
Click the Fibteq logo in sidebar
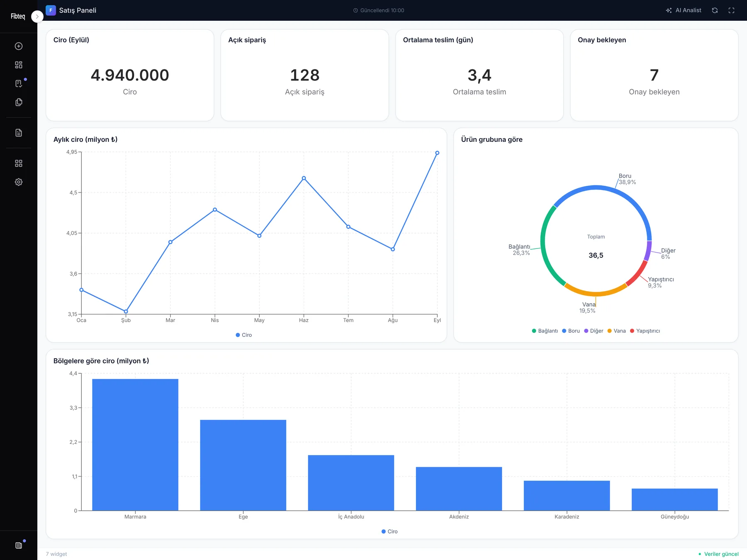[18, 16]
